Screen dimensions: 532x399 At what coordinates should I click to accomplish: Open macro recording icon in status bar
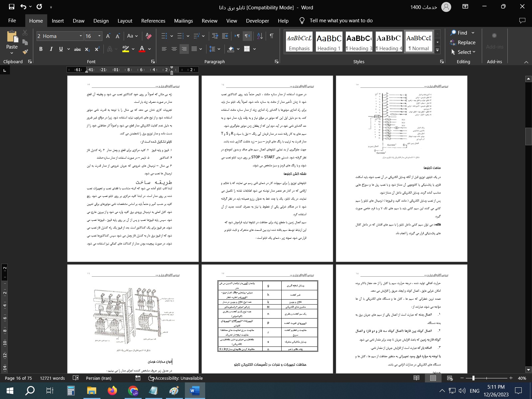[x=138, y=378]
